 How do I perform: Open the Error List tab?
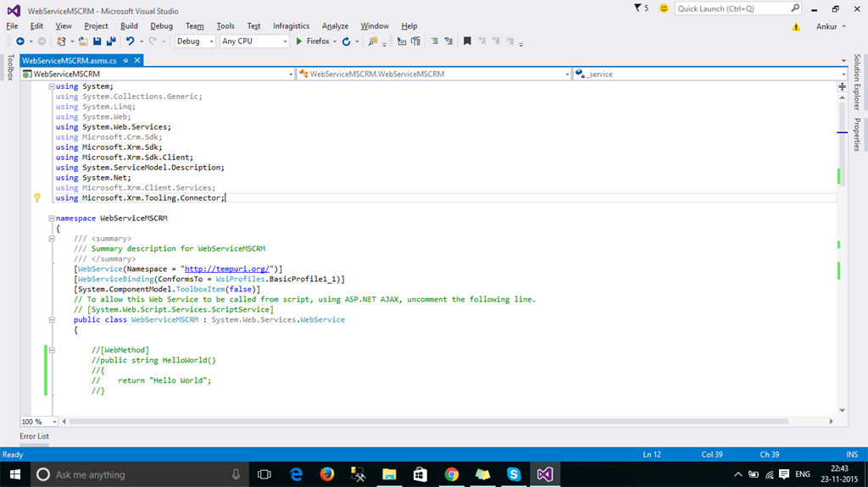pos(34,436)
